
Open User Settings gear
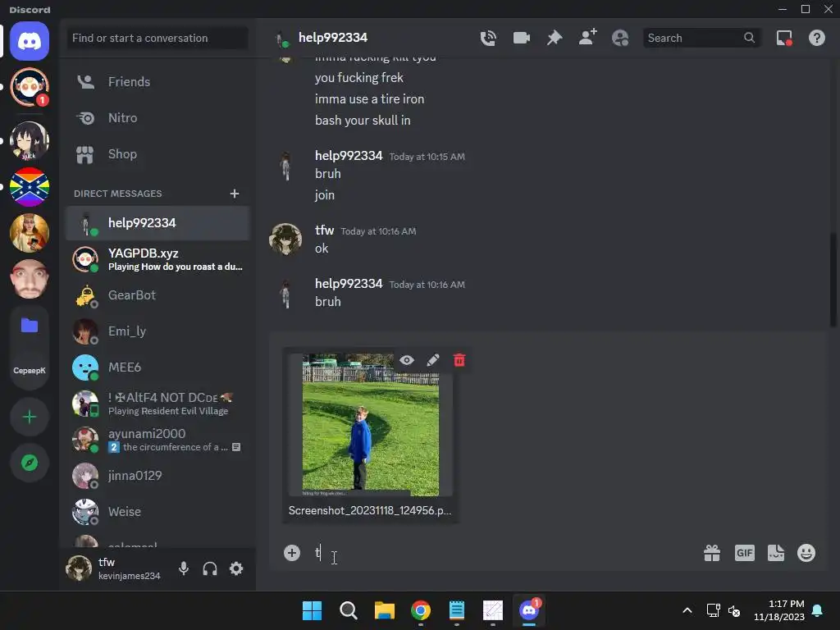point(236,568)
